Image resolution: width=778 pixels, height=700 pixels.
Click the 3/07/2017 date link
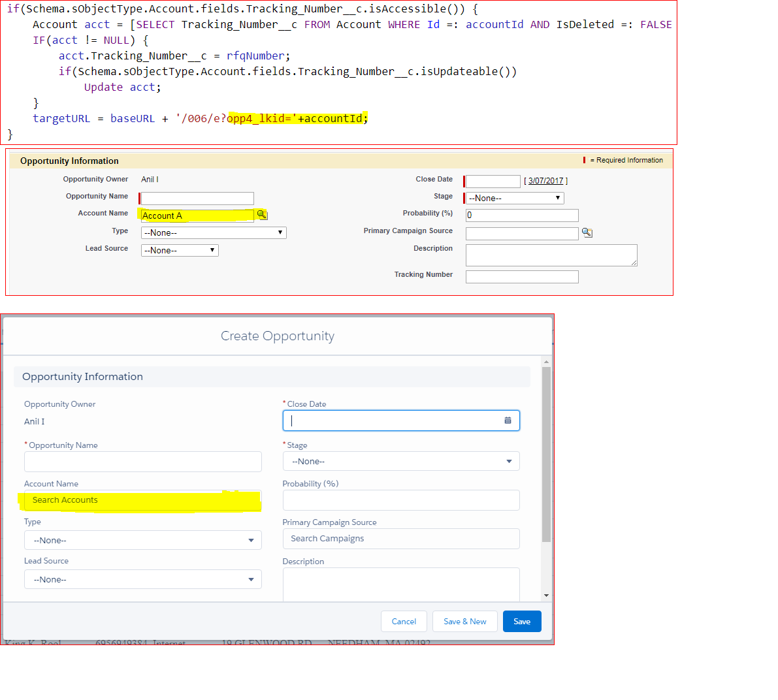coord(545,181)
